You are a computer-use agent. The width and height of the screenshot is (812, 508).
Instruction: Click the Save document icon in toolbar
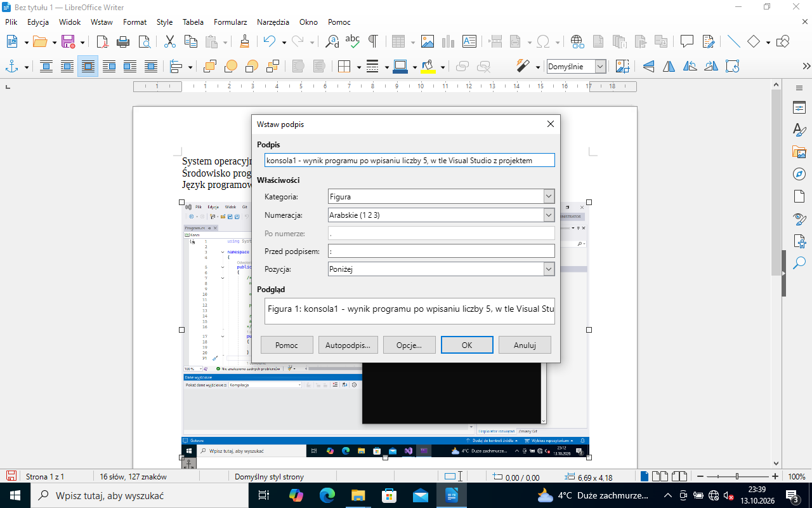[68, 41]
